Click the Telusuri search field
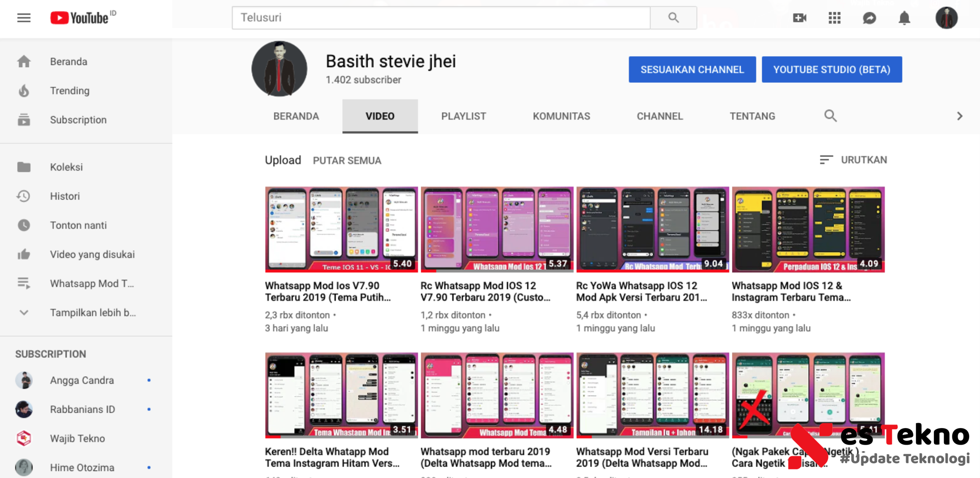This screenshot has height=478, width=980. [x=440, y=18]
